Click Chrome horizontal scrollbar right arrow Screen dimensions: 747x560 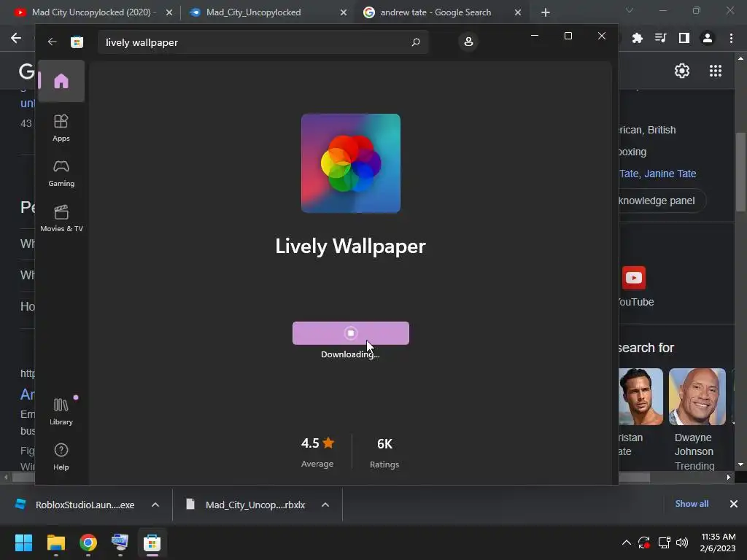point(729,477)
